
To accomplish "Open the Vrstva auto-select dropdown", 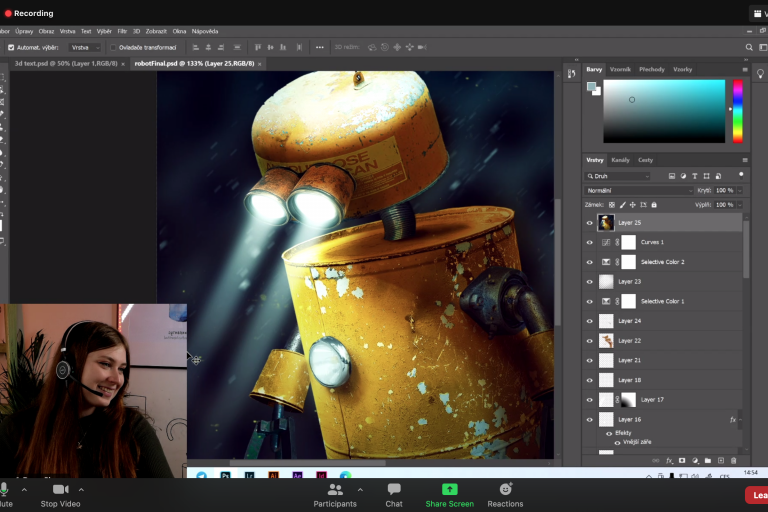I will pos(84,47).
